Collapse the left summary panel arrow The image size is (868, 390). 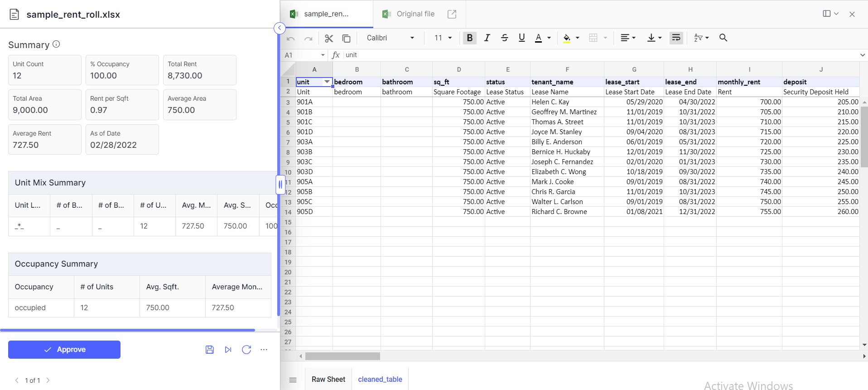pos(280,28)
